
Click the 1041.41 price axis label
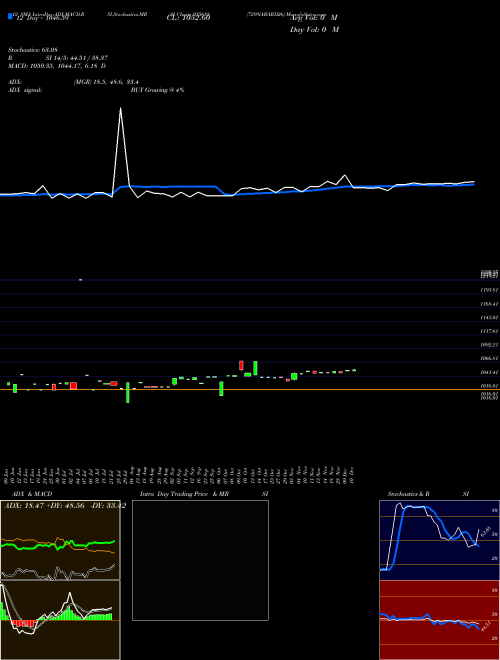(489, 373)
